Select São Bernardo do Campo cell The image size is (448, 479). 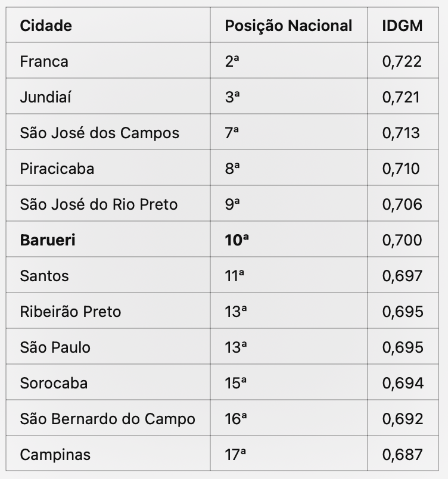(107, 418)
